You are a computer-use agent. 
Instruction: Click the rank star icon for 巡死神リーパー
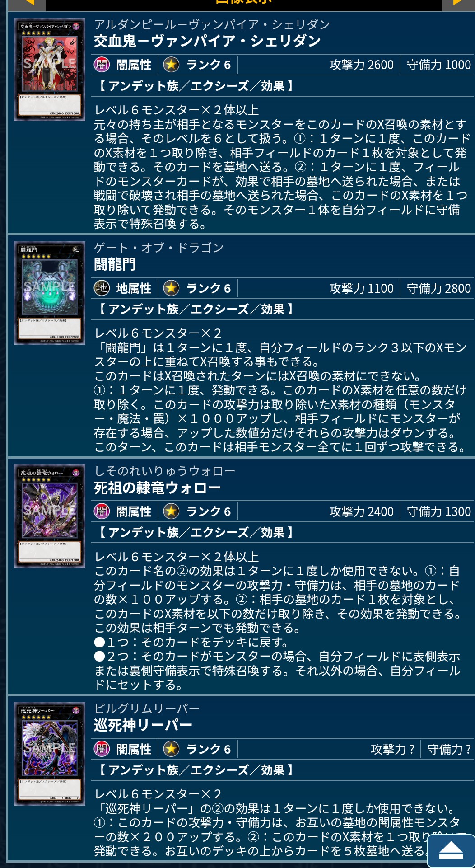point(171,749)
